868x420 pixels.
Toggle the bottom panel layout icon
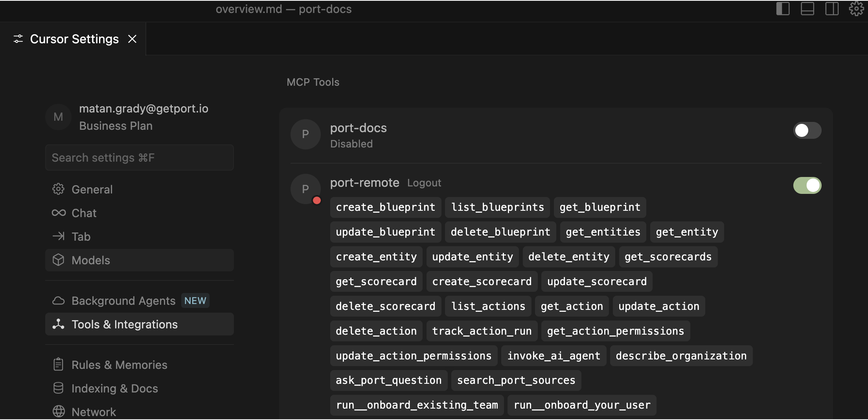point(807,9)
